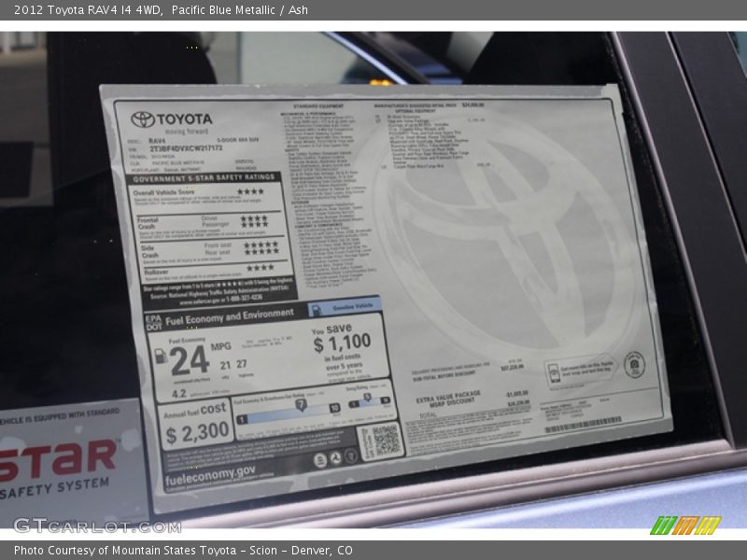Image resolution: width=747 pixels, height=560 pixels.
Task: Click the fuel pump icon beside 24 MPG
Action: point(161,357)
